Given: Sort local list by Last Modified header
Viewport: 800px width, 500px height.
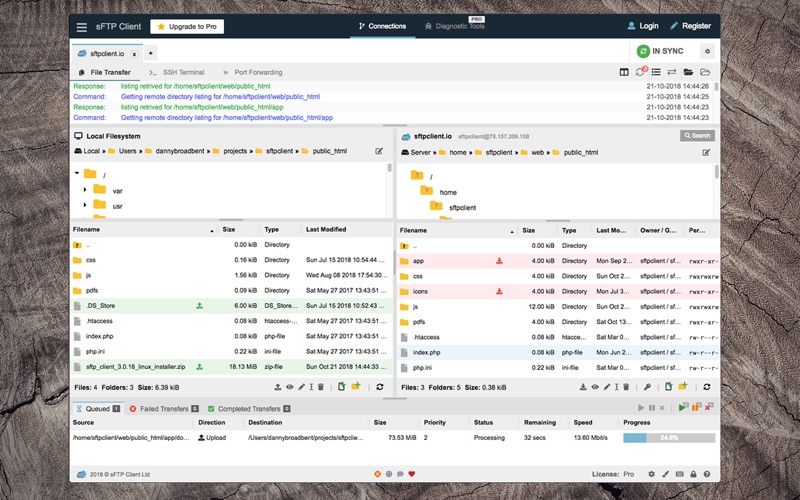Looking at the screenshot, I should coord(326,230).
